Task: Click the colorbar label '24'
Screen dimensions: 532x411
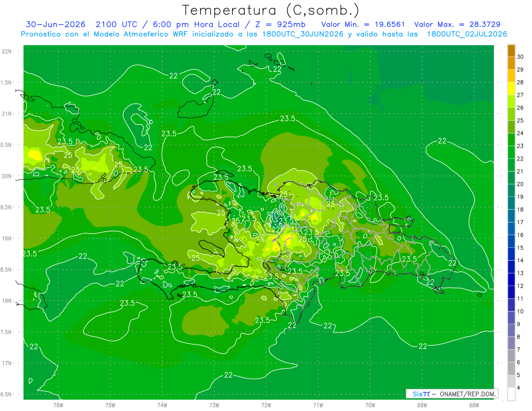Action: click(520, 133)
